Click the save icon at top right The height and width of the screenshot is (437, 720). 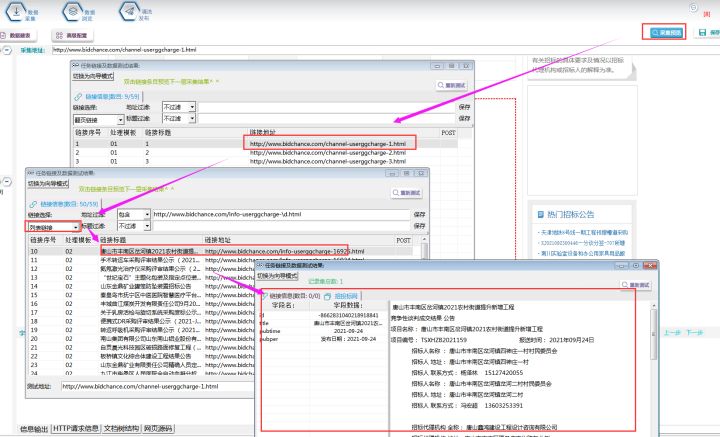(702, 33)
